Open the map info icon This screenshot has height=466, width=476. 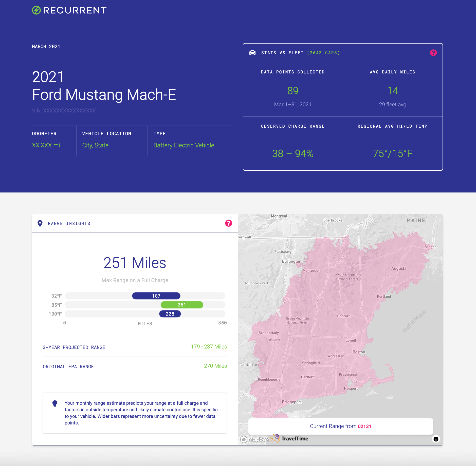436,439
